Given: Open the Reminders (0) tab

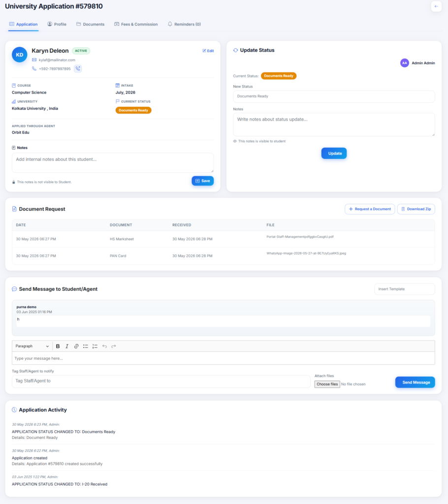Looking at the screenshot, I should coord(184,24).
